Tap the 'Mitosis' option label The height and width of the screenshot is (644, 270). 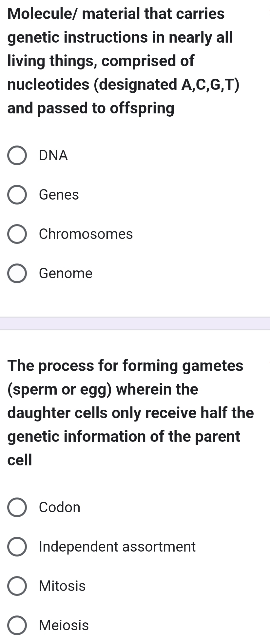click(62, 586)
